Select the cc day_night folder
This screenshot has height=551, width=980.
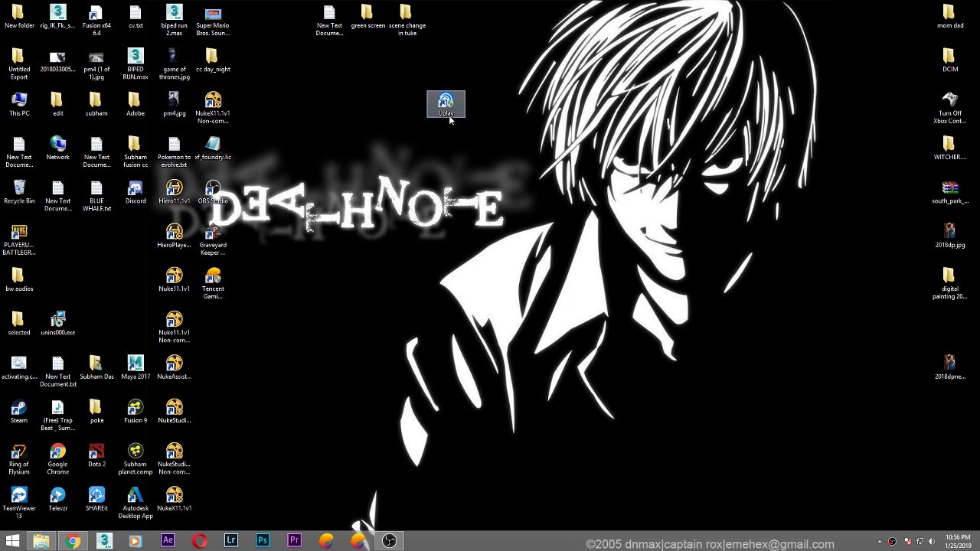(213, 60)
